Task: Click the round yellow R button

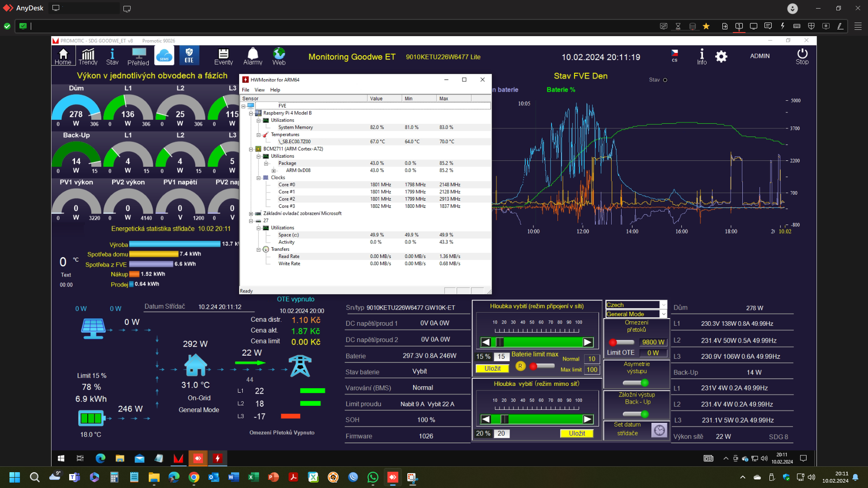Action: pos(520,366)
